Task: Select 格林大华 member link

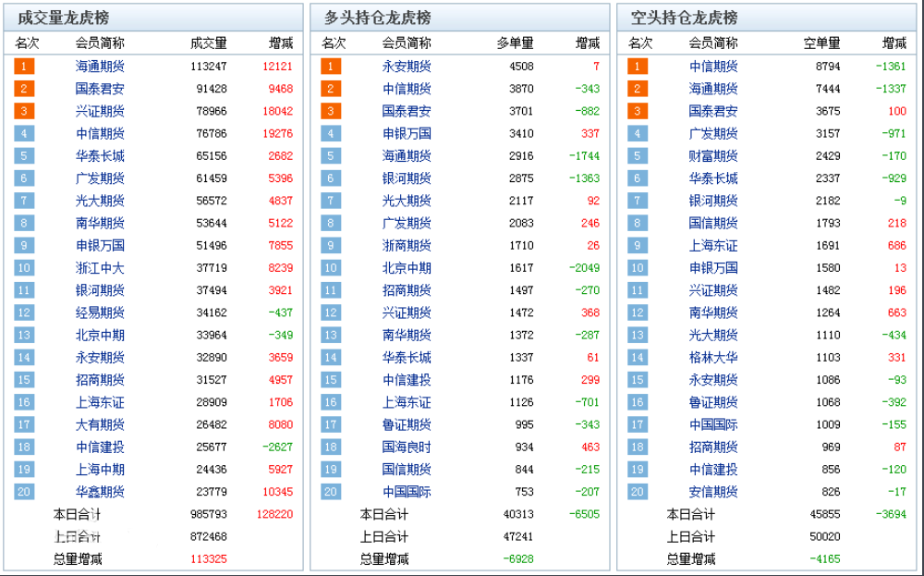Action: 713,357
